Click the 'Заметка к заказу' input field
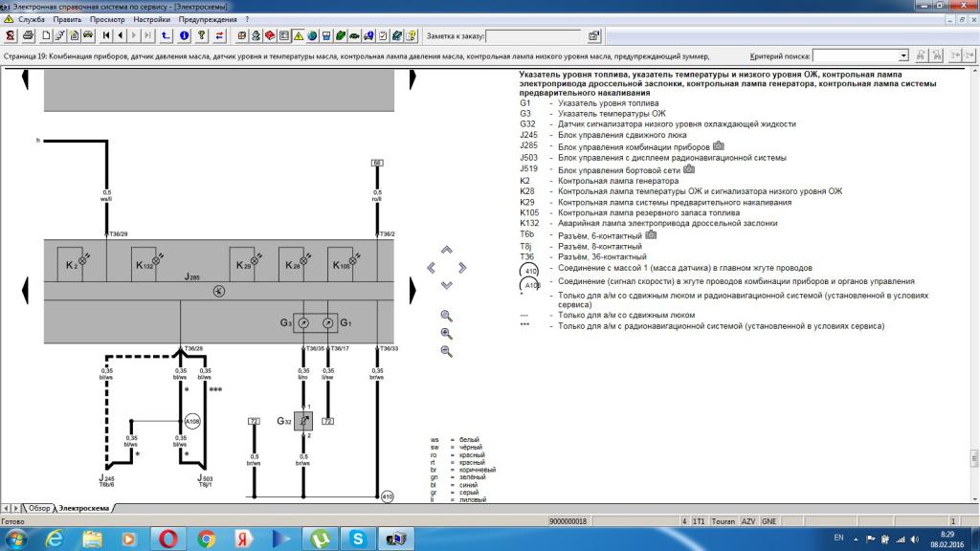Screen dimensions: 980x551 tap(535, 36)
